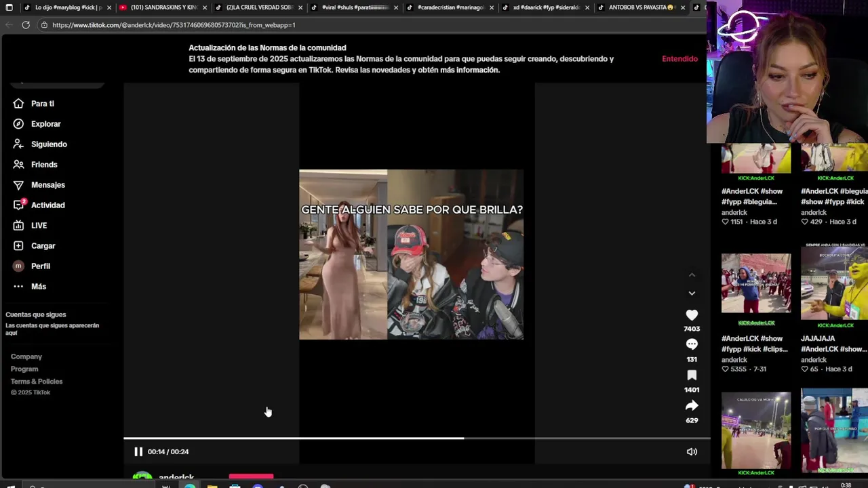Viewport: 868px width, 488px height.
Task: Open anderlck author under 1151-likes video
Action: click(734, 212)
